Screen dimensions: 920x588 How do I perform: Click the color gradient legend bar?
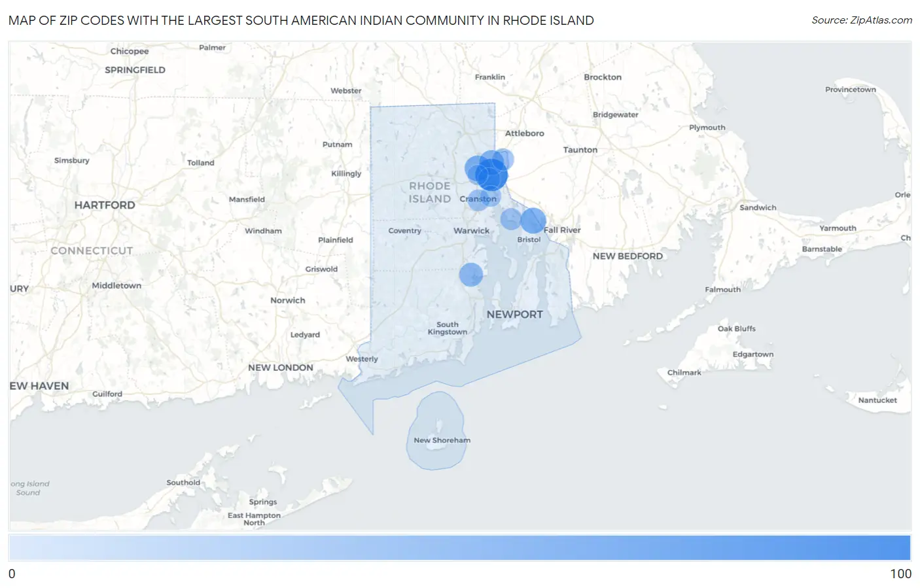click(459, 547)
